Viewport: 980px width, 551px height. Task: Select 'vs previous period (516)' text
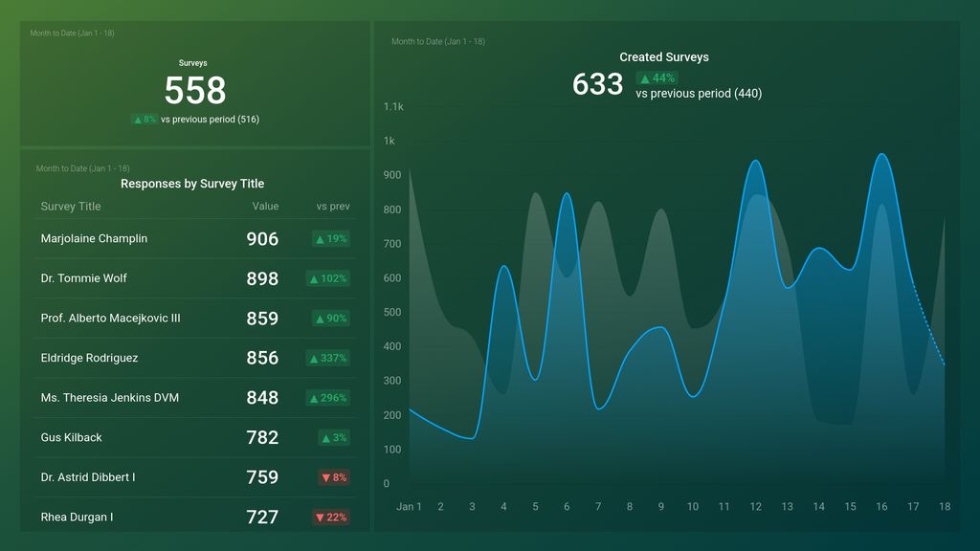tap(210, 120)
